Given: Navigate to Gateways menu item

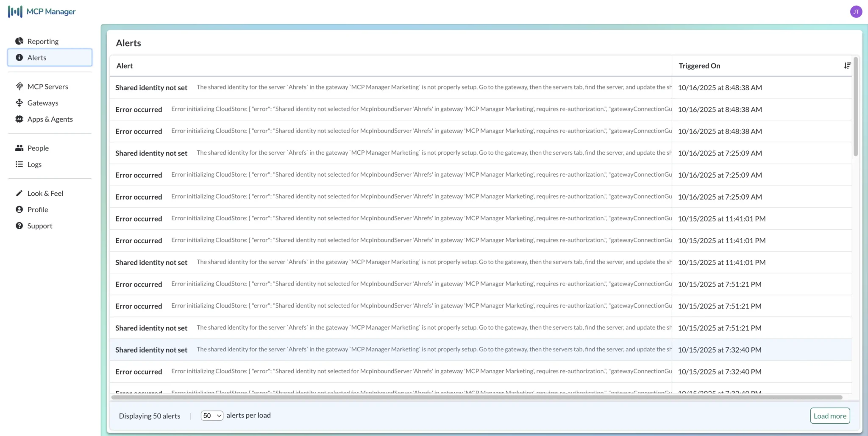Looking at the screenshot, I should click(x=43, y=103).
